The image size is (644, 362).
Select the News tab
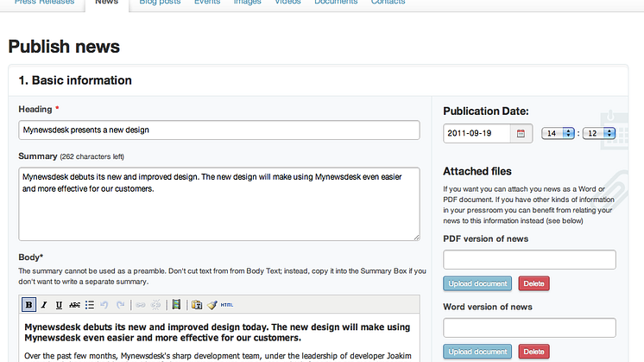click(x=106, y=2)
